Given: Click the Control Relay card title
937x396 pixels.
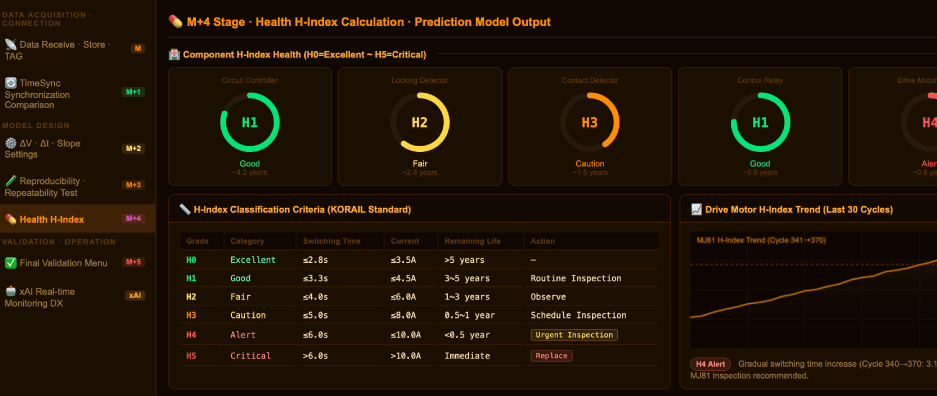Looking at the screenshot, I should pos(760,80).
